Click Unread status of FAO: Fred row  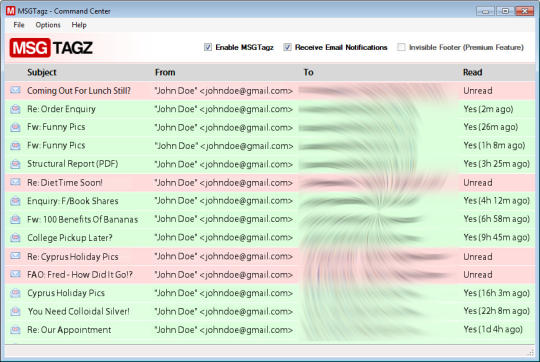pos(478,275)
